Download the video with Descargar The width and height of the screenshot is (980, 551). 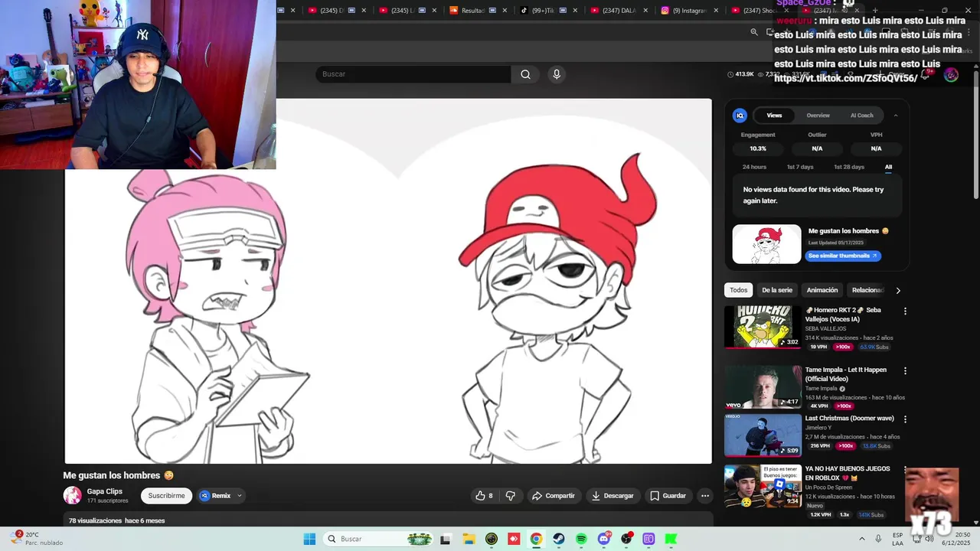(x=612, y=496)
